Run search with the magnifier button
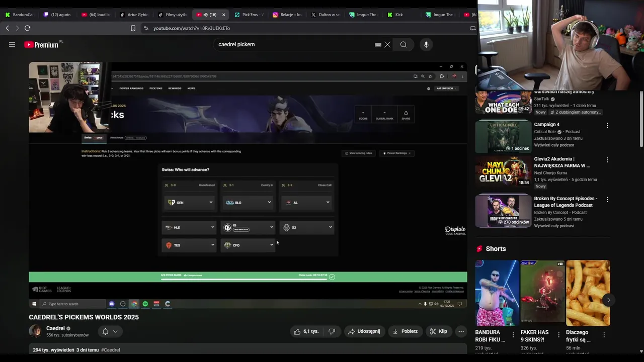Screen dimensions: 644x362 point(404,44)
